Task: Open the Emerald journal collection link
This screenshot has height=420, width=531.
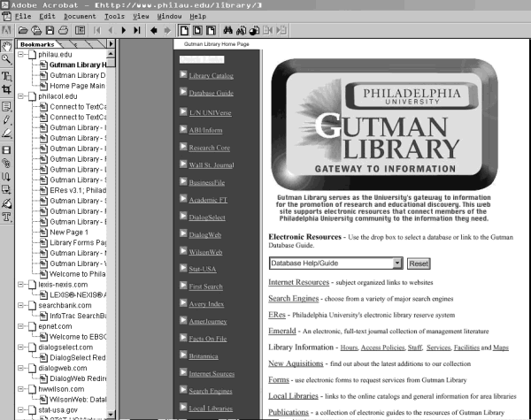Action: click(x=282, y=331)
